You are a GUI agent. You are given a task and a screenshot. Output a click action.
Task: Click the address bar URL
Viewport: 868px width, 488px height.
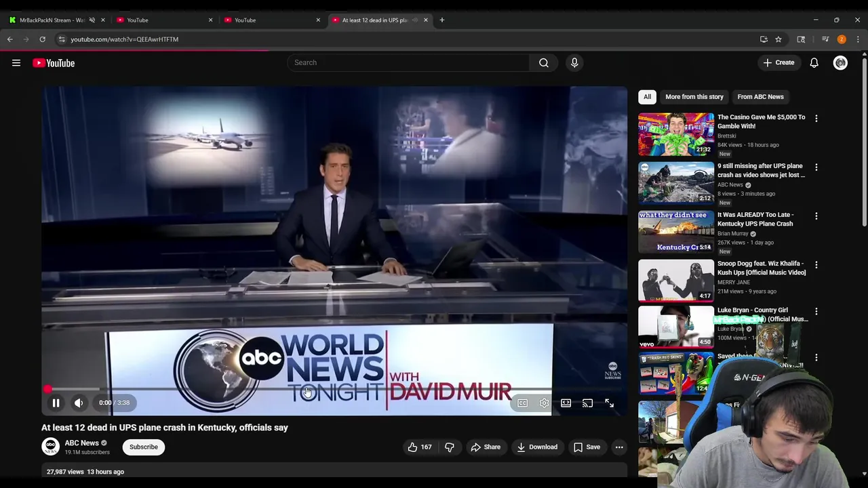click(124, 39)
